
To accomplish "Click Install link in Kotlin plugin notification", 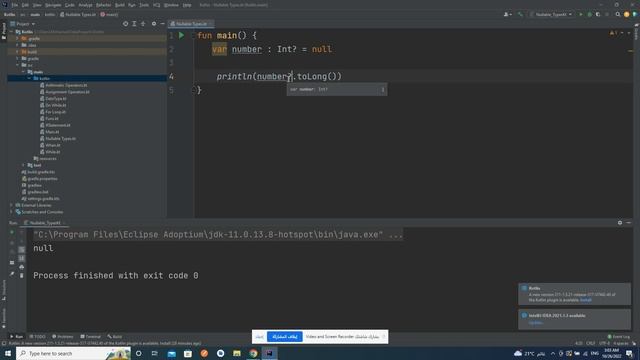I will [x=586, y=300].
